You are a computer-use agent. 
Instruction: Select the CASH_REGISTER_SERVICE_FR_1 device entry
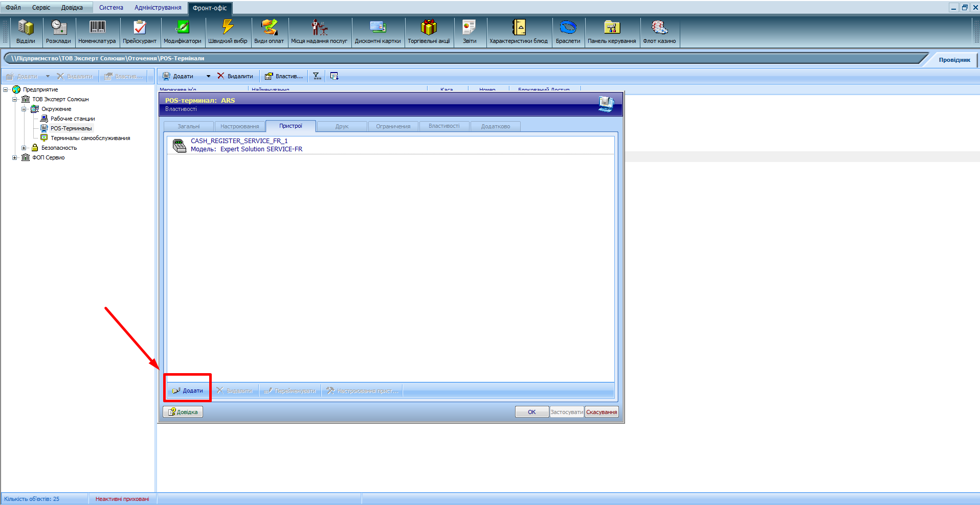239,141
